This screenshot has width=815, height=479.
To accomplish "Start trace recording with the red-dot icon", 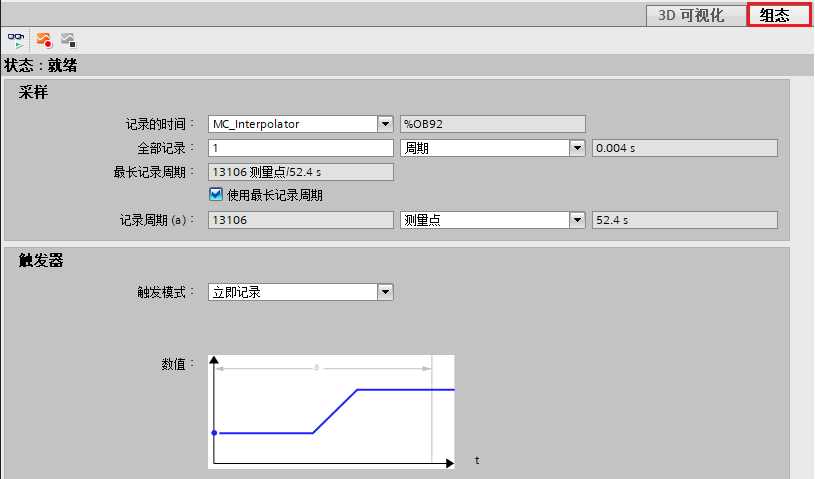I will pos(44,40).
